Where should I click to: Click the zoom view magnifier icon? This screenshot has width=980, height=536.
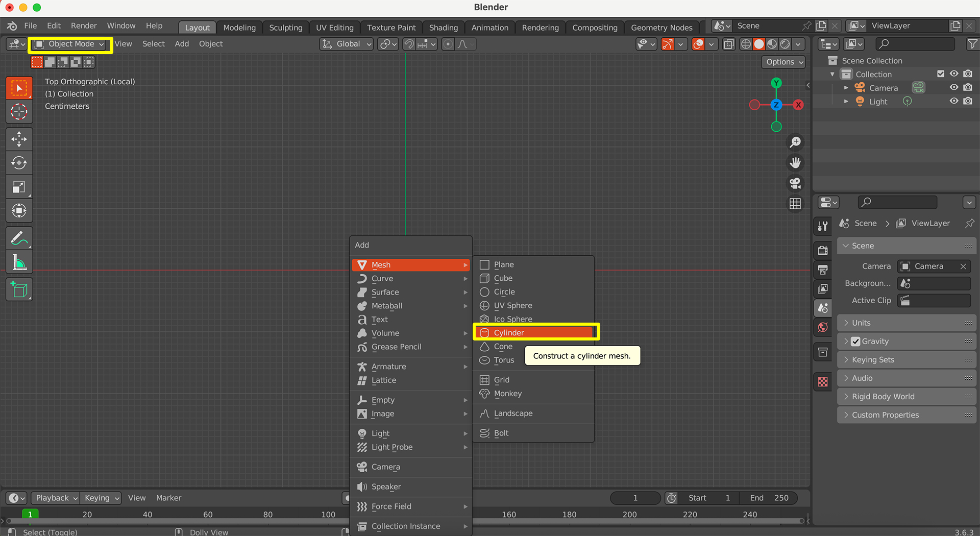pos(795,142)
